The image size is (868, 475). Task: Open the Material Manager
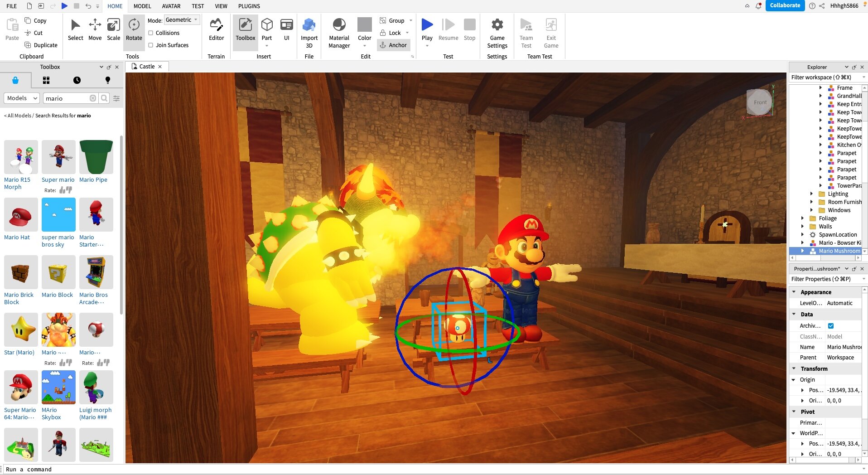(339, 33)
